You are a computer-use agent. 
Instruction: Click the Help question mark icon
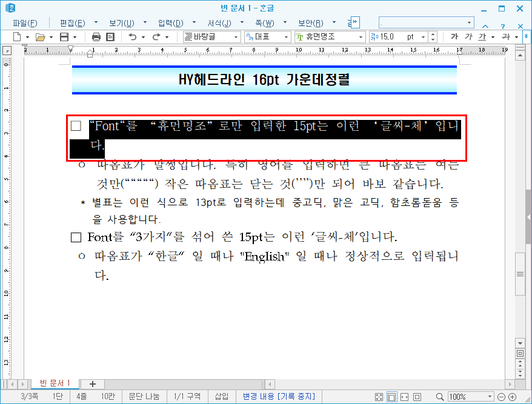pos(503,26)
